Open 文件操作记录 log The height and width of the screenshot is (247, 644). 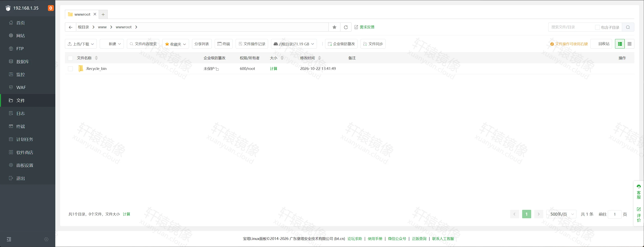click(252, 44)
